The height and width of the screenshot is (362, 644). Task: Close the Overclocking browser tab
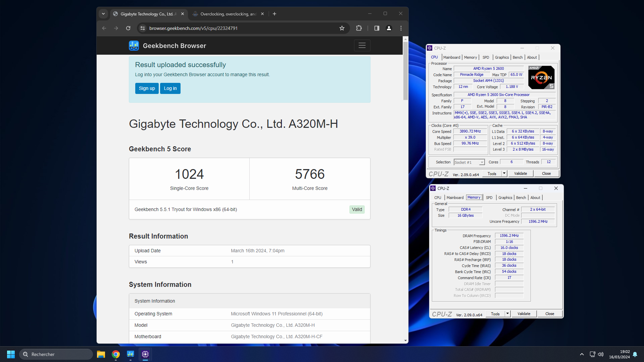tap(262, 14)
